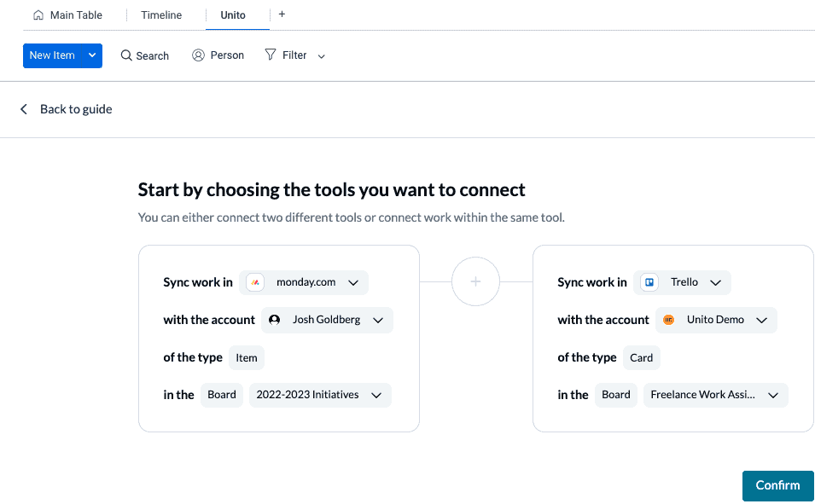Image resolution: width=815 pixels, height=504 pixels.
Task: Select the Unito tab
Action: coord(233,15)
